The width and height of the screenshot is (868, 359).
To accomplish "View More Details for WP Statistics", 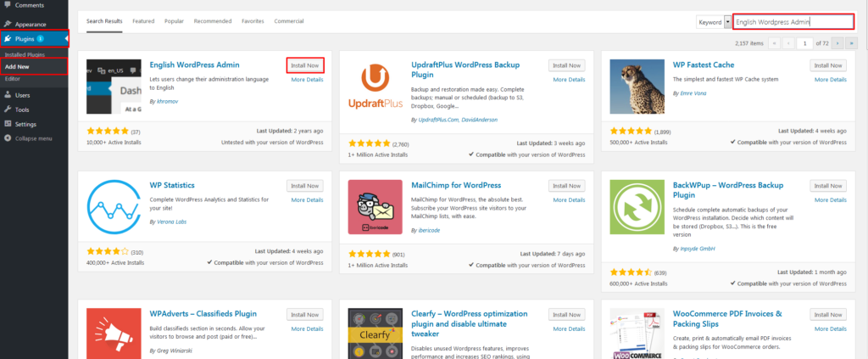I will click(307, 200).
